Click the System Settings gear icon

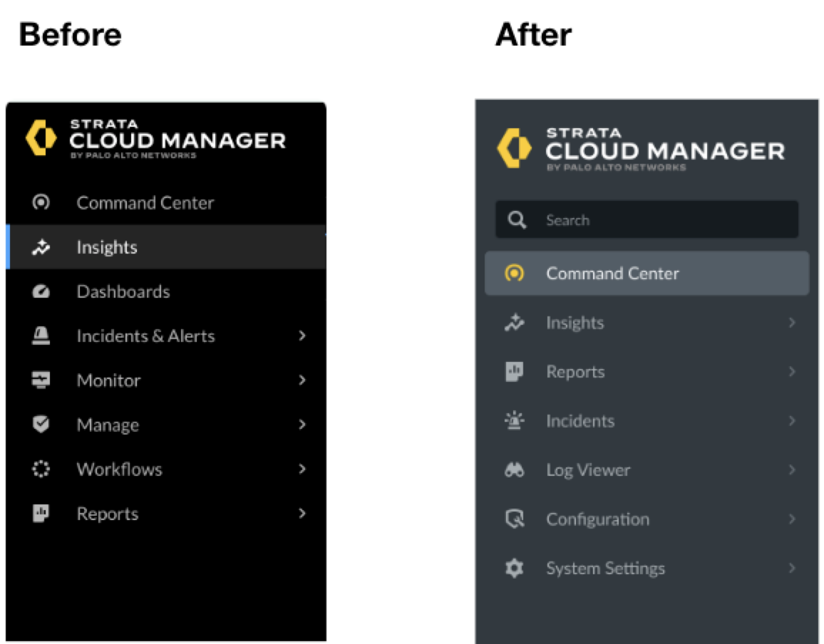point(515,568)
